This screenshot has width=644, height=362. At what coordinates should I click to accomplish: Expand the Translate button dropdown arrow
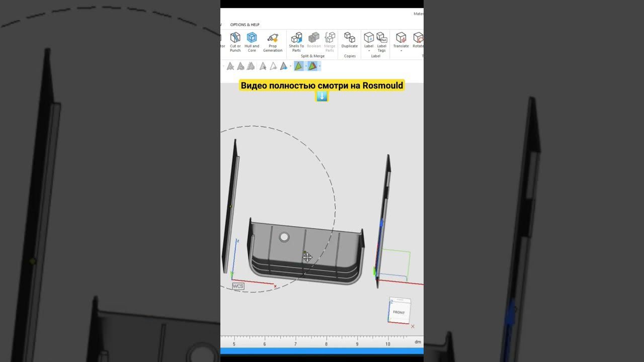point(401,51)
